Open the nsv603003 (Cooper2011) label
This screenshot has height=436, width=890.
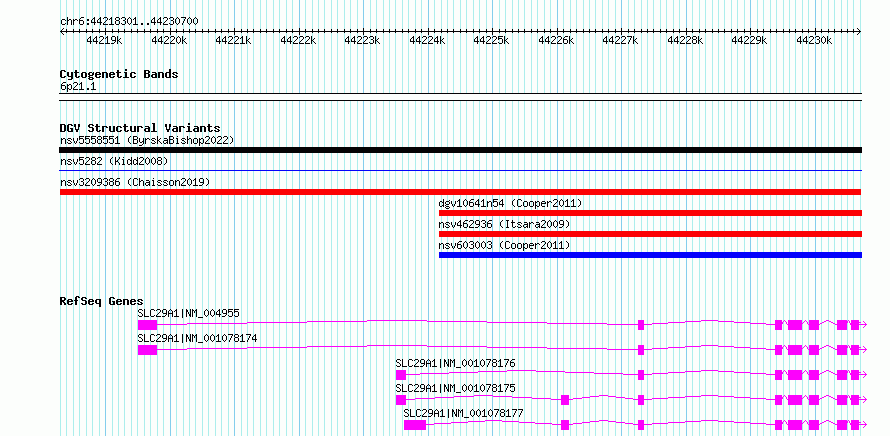[504, 245]
